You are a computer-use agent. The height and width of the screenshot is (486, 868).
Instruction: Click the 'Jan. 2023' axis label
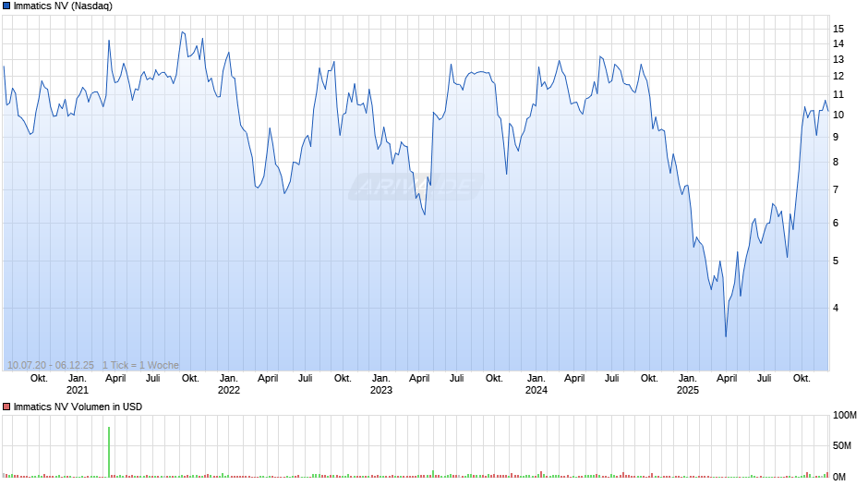click(380, 384)
